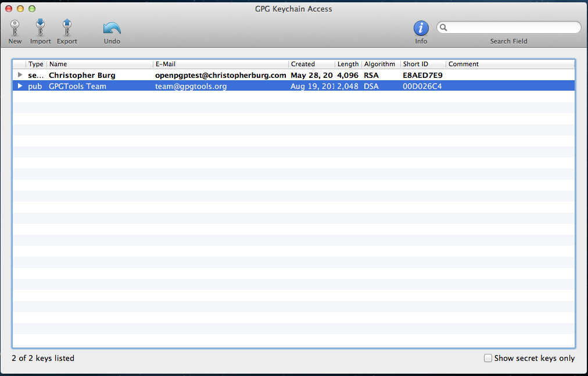Enable Show secret keys only
The width and height of the screenshot is (588, 376).
(x=488, y=358)
